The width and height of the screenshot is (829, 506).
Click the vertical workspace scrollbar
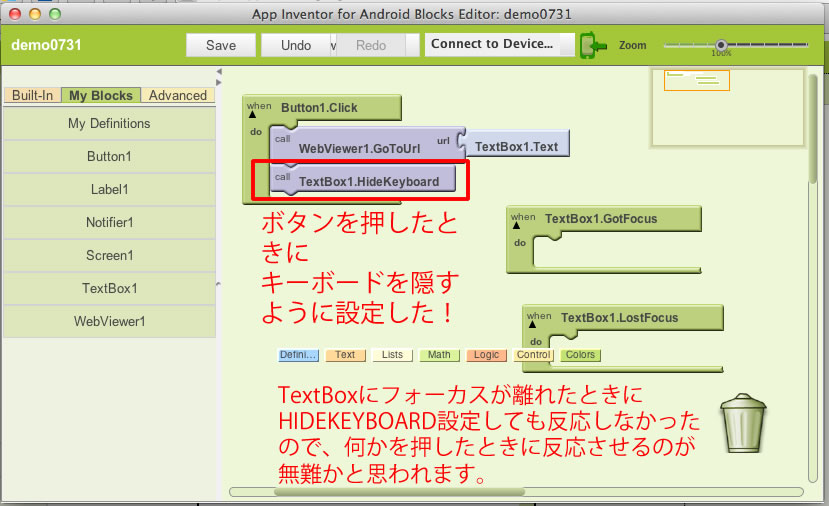tap(813, 129)
